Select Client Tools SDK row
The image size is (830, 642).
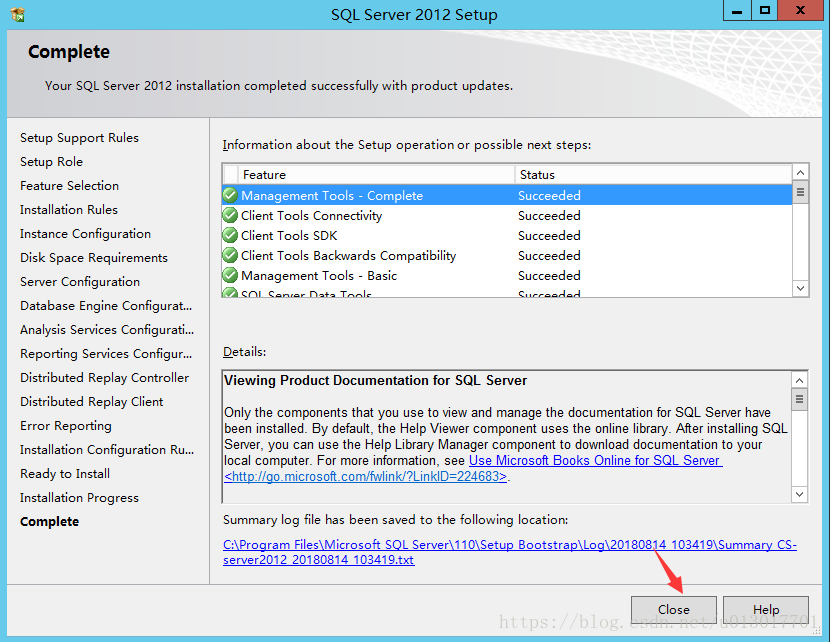click(507, 236)
